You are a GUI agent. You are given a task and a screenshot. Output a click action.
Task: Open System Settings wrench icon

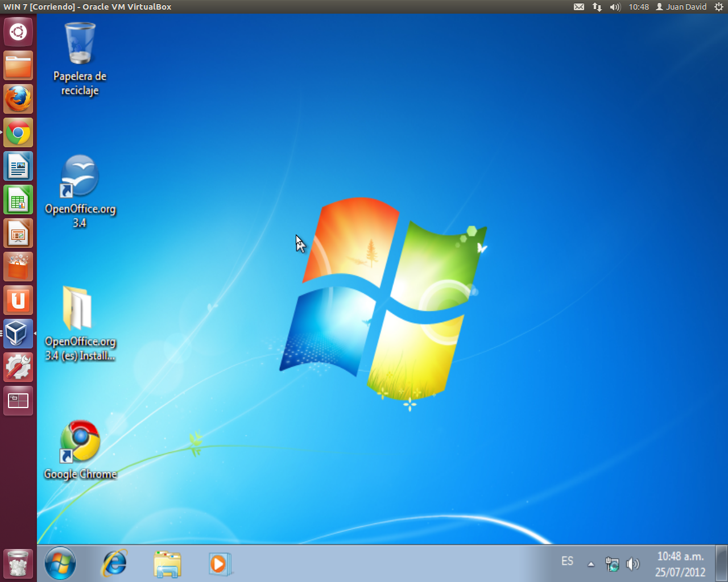[x=18, y=367]
